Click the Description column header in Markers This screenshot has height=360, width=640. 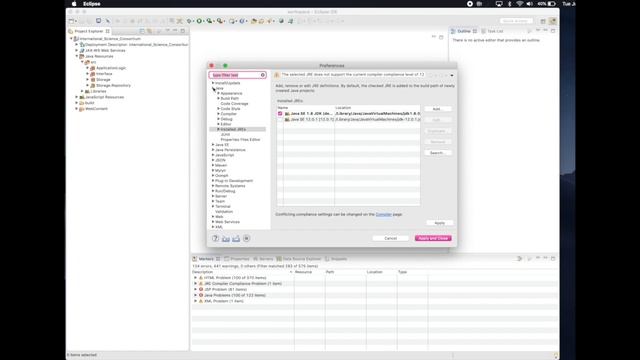[x=242, y=272]
